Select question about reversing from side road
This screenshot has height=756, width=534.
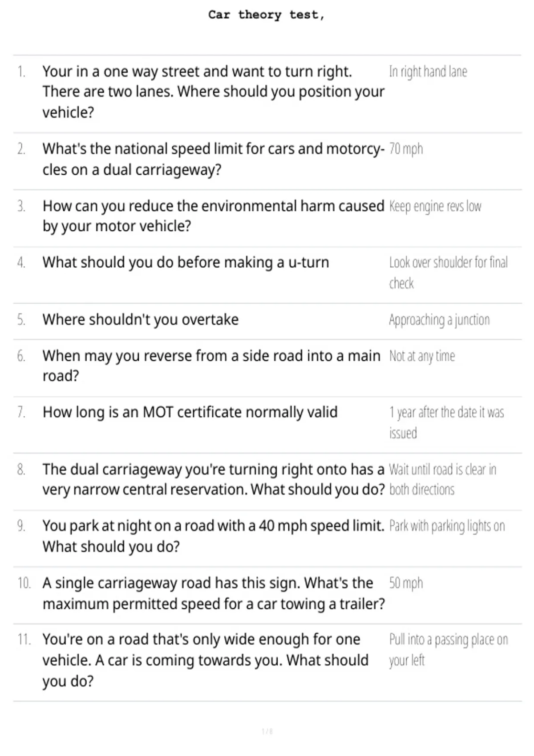click(x=211, y=366)
